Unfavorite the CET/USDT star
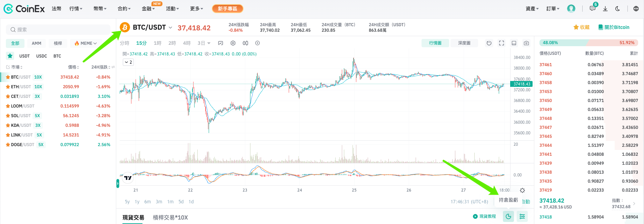Screen dimensions: 644x224 tap(8, 96)
